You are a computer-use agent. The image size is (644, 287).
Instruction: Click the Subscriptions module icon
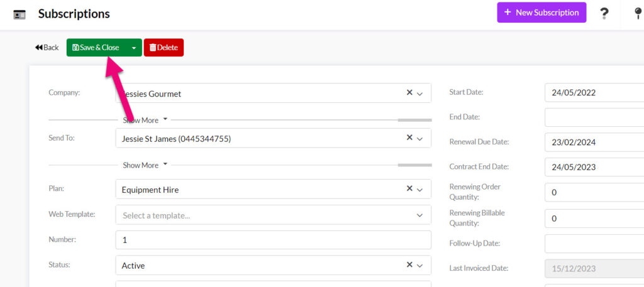click(x=19, y=15)
